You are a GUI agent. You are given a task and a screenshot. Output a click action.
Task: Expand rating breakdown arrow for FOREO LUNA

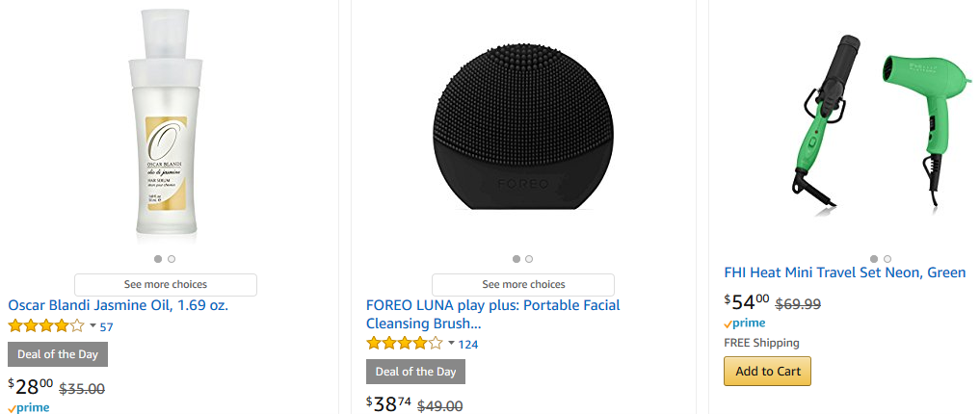point(451,344)
